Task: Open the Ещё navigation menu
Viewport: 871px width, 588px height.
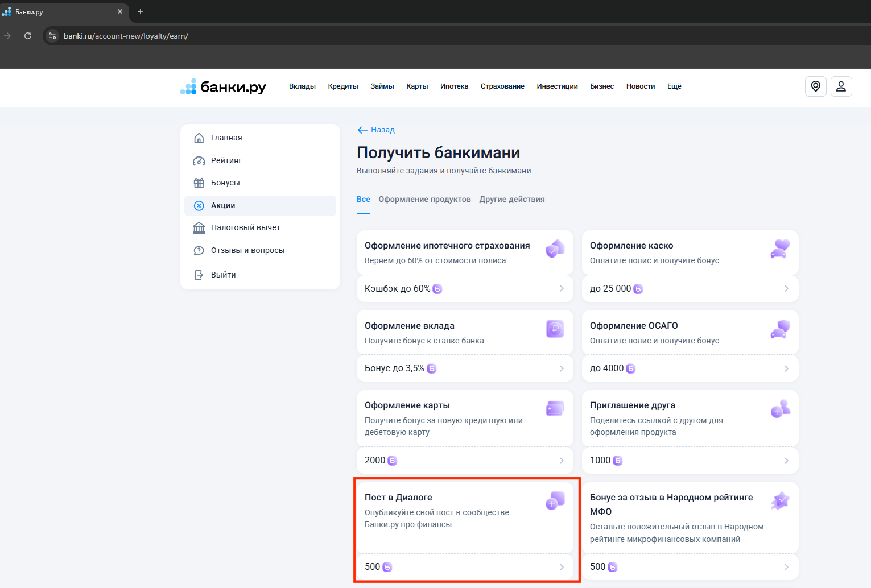Action: click(674, 86)
